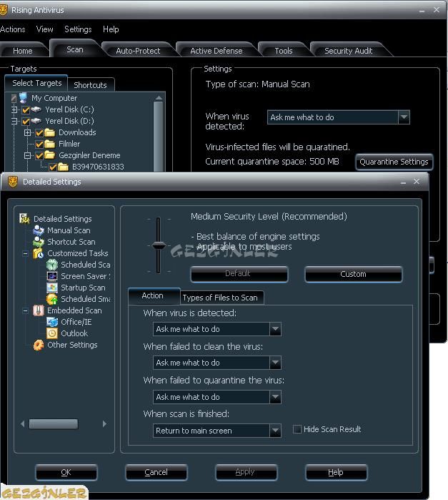Open the Settings menu
This screenshot has height=500, width=448.
78,29
